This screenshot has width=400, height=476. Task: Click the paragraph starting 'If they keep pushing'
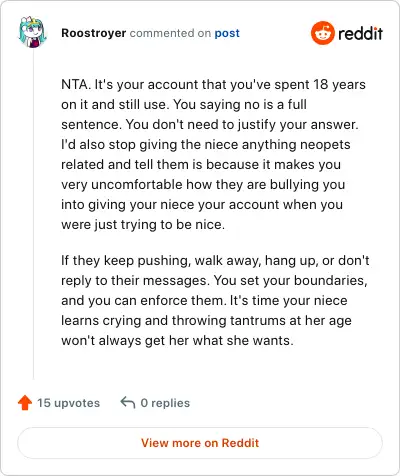point(215,300)
